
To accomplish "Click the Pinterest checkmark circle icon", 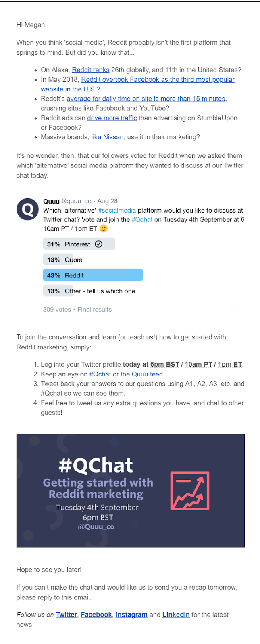I will point(99,244).
